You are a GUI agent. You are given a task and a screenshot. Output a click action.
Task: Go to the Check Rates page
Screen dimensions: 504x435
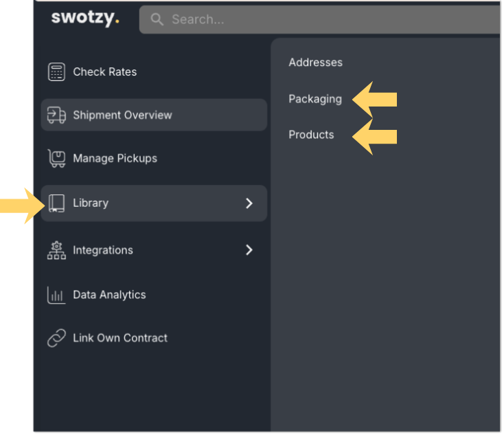[x=104, y=71]
